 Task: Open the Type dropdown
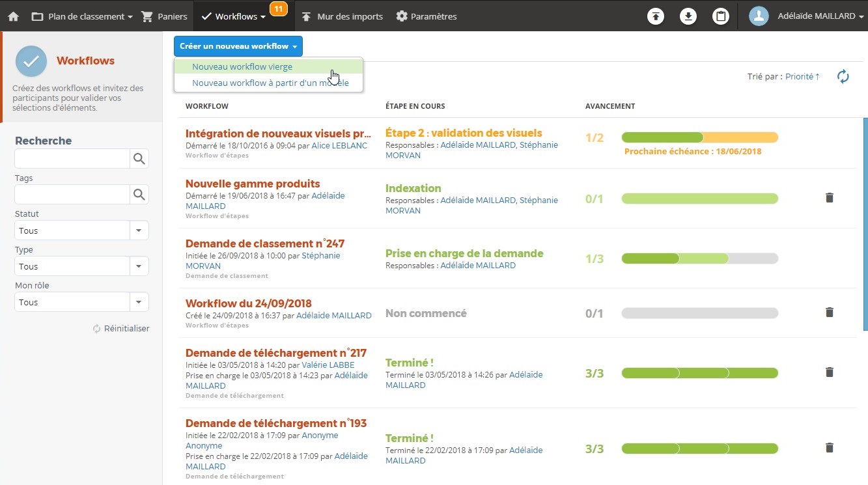tap(81, 266)
